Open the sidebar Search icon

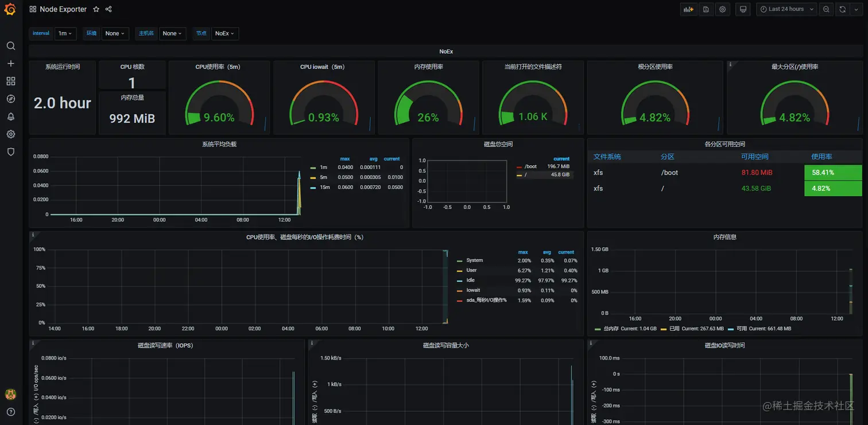(x=10, y=46)
